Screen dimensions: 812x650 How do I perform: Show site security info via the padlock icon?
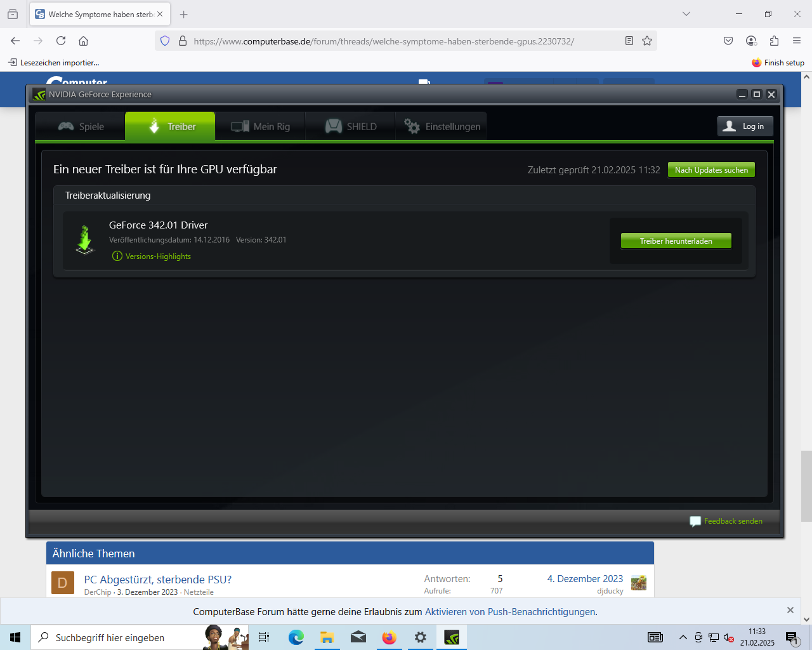tap(183, 41)
